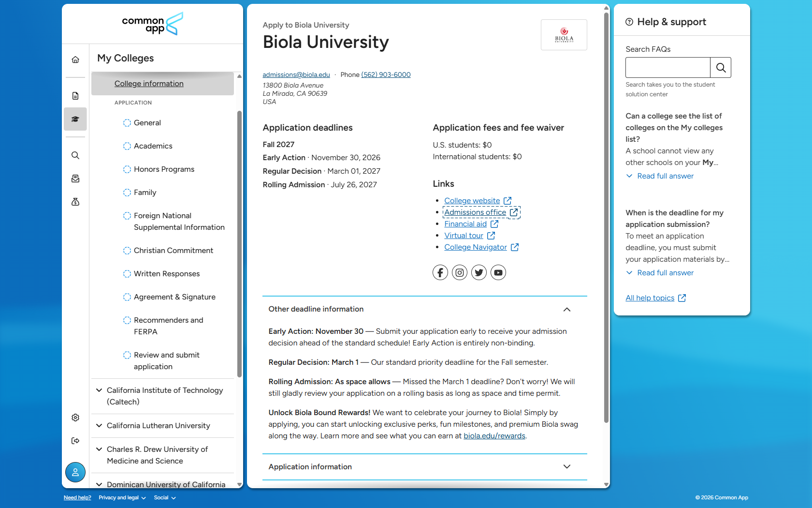812x508 pixels.
Task: Click the 'Rolling Admission · July 26, 2027' deadline
Action: point(319,185)
